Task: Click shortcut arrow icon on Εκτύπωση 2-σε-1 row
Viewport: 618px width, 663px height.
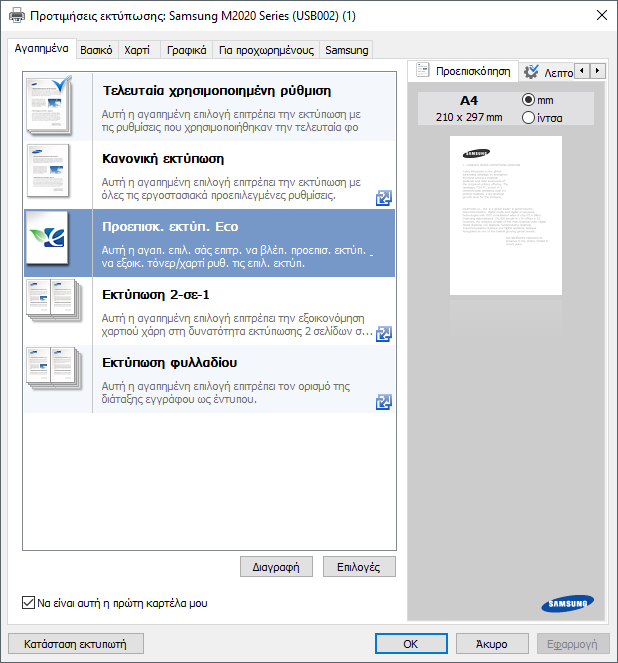Action: click(x=383, y=334)
